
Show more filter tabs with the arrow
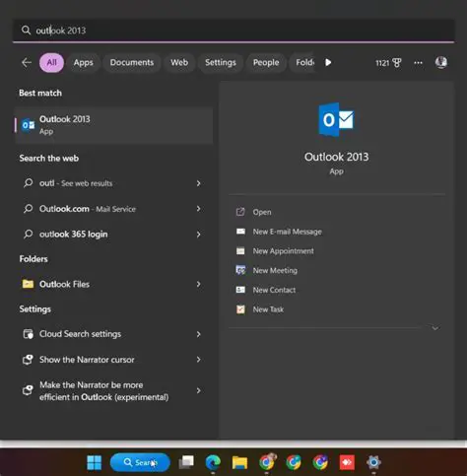coord(328,62)
